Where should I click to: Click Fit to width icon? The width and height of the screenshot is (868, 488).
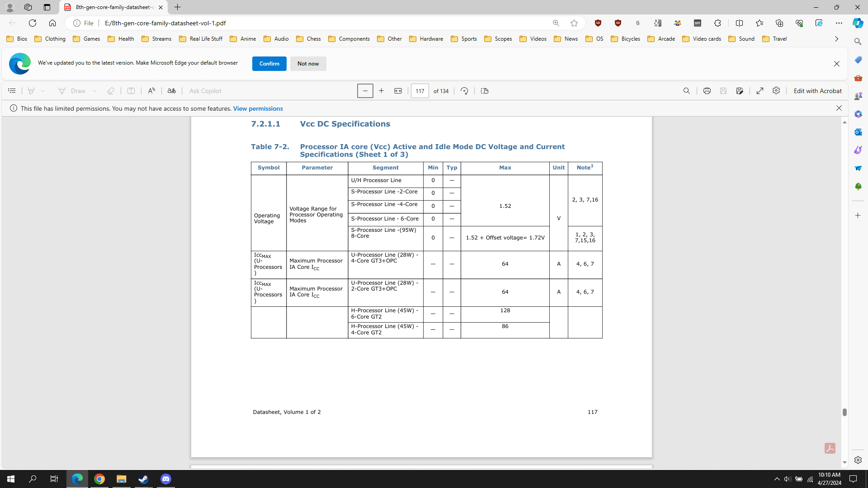tap(398, 91)
